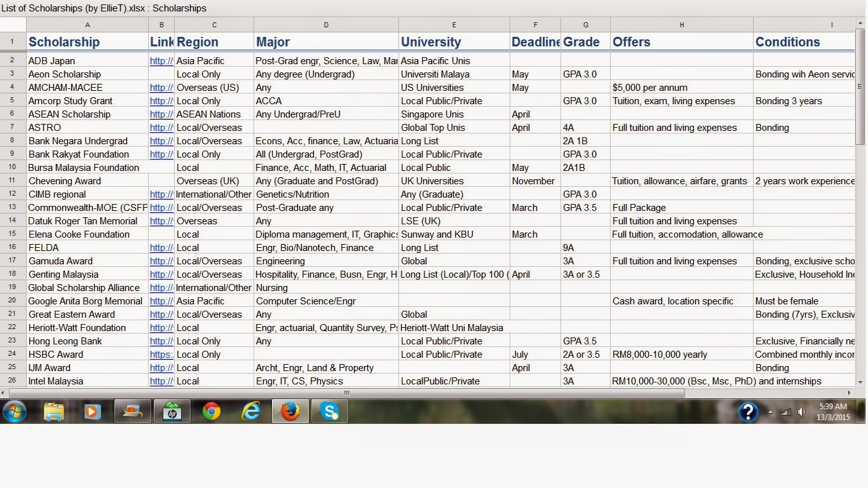The height and width of the screenshot is (488, 868).
Task: Select the 'Full Package' offers cell
Action: (x=682, y=208)
